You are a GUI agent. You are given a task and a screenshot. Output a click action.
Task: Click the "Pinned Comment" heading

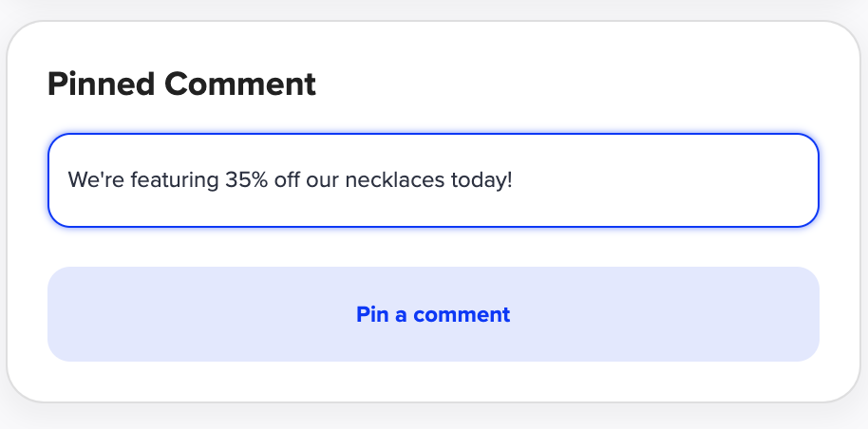(181, 84)
